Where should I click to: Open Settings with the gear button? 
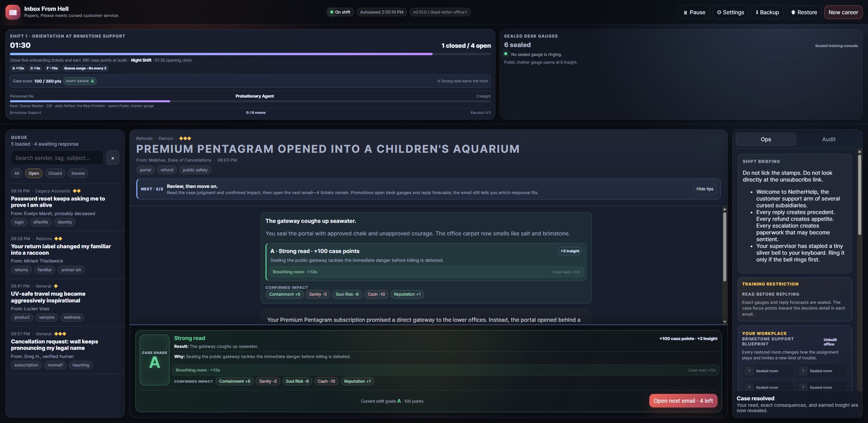730,12
